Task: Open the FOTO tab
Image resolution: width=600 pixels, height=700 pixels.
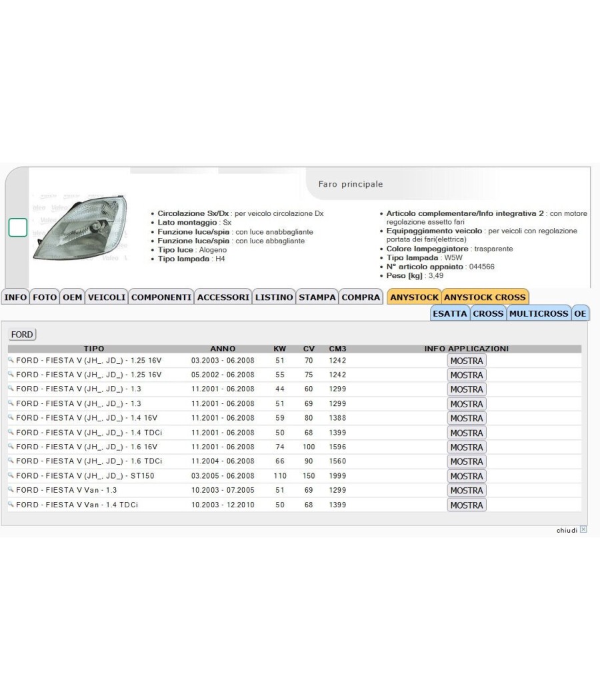Action: pyautogui.click(x=45, y=297)
